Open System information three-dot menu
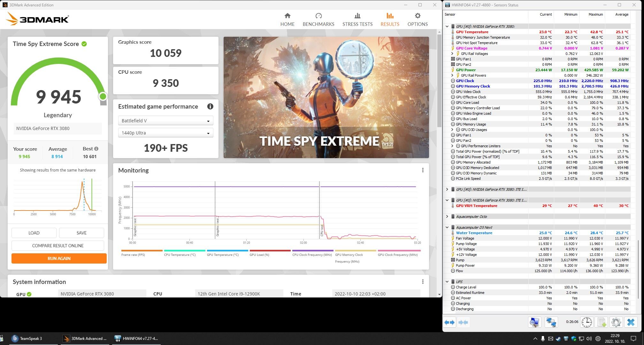This screenshot has width=644, height=345. pyautogui.click(x=423, y=282)
